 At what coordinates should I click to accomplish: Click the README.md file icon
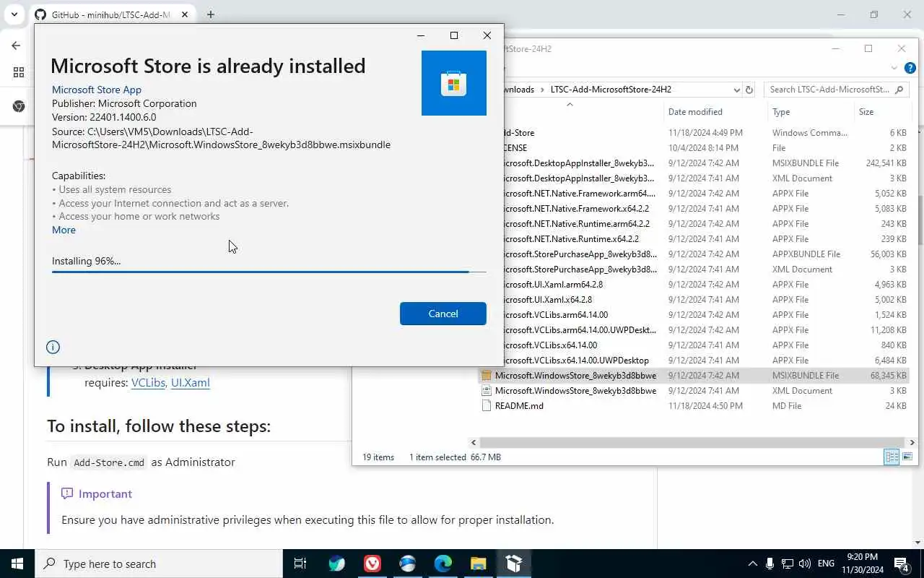tap(487, 406)
